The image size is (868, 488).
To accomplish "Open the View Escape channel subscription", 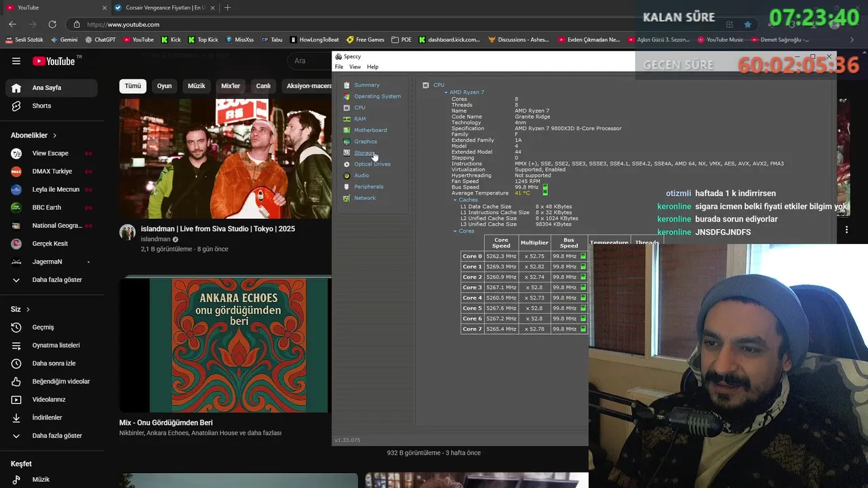I will 52,153.
